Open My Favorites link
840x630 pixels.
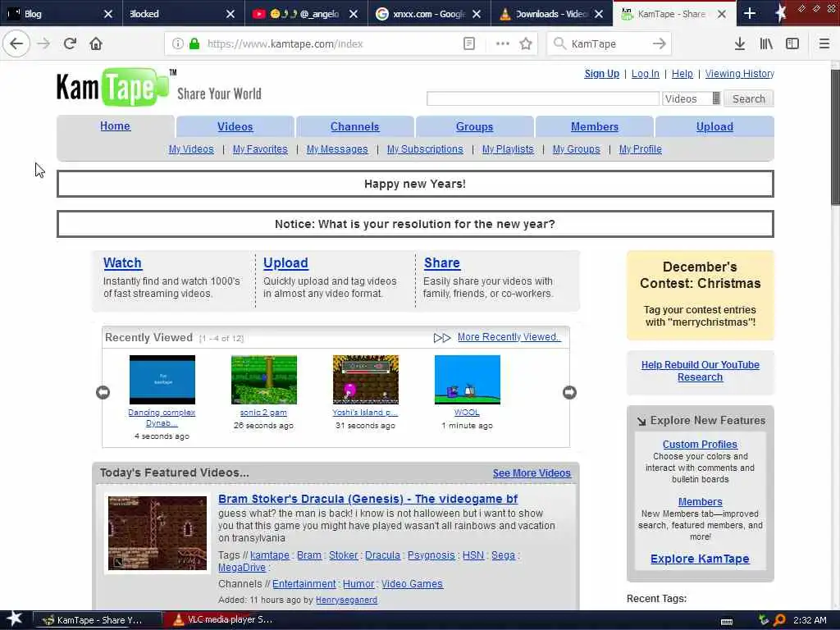pyautogui.click(x=260, y=149)
